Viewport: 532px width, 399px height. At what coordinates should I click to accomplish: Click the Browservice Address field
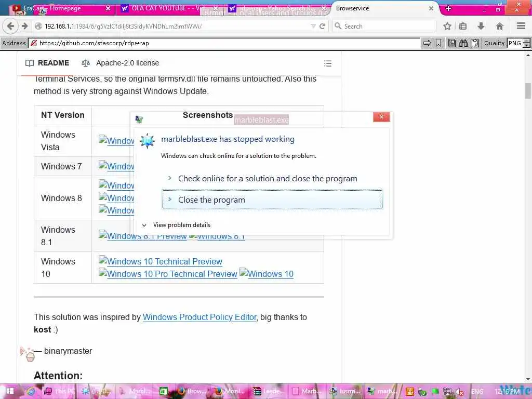[224, 43]
